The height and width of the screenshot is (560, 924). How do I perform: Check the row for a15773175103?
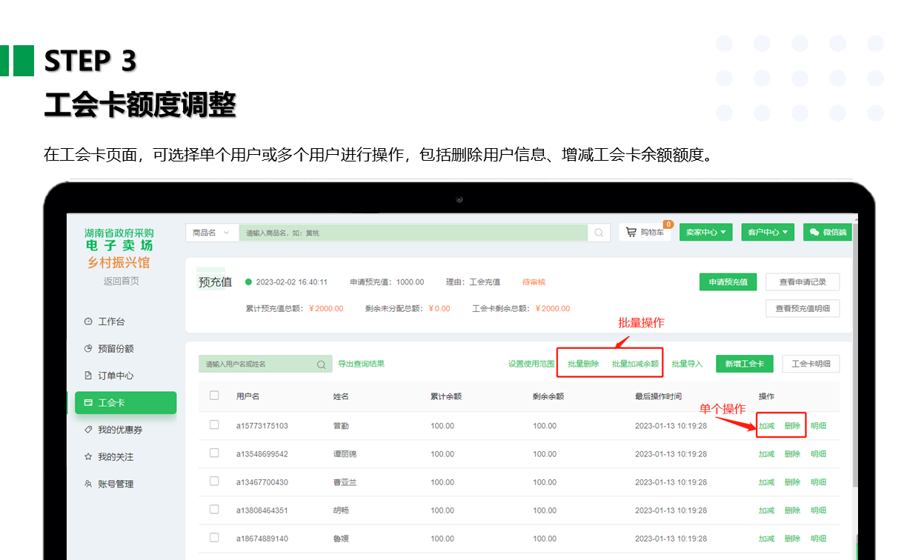(214, 425)
